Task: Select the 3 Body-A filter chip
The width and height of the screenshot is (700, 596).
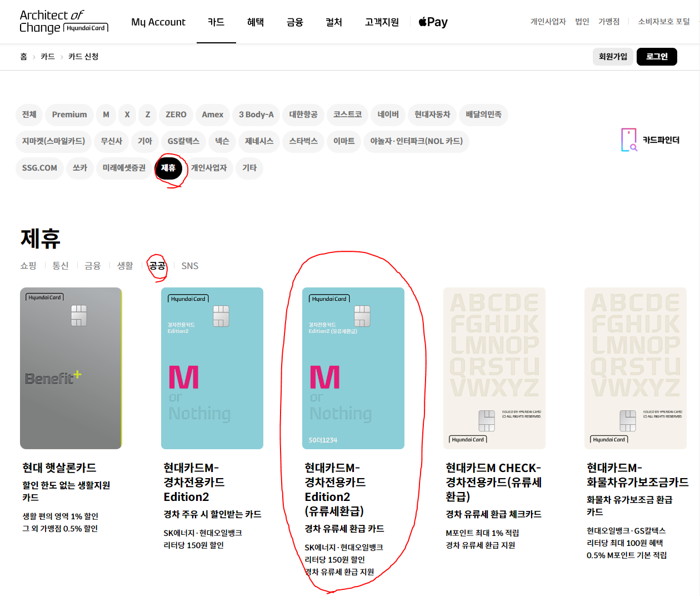Action: (256, 115)
